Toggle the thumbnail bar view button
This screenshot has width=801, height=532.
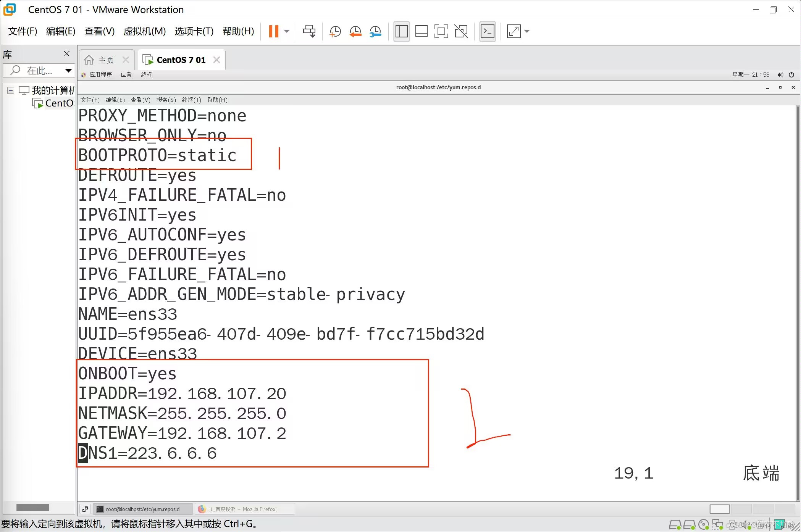[x=421, y=31]
